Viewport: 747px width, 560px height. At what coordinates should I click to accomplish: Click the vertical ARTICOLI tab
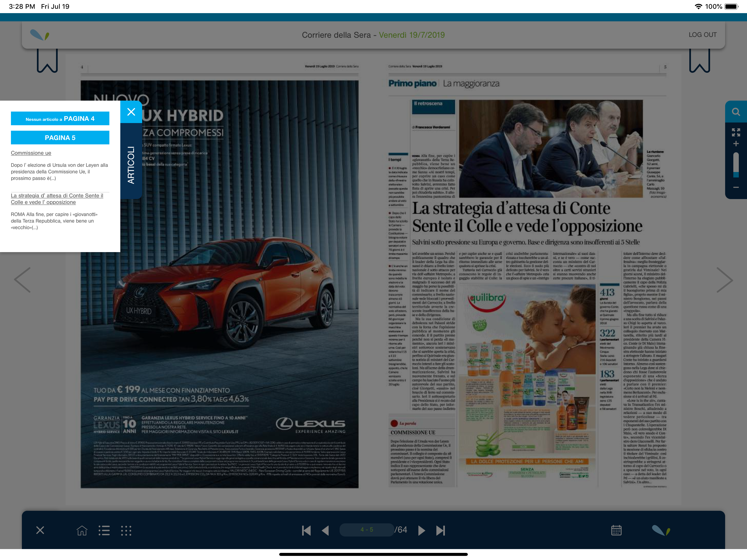click(x=131, y=165)
